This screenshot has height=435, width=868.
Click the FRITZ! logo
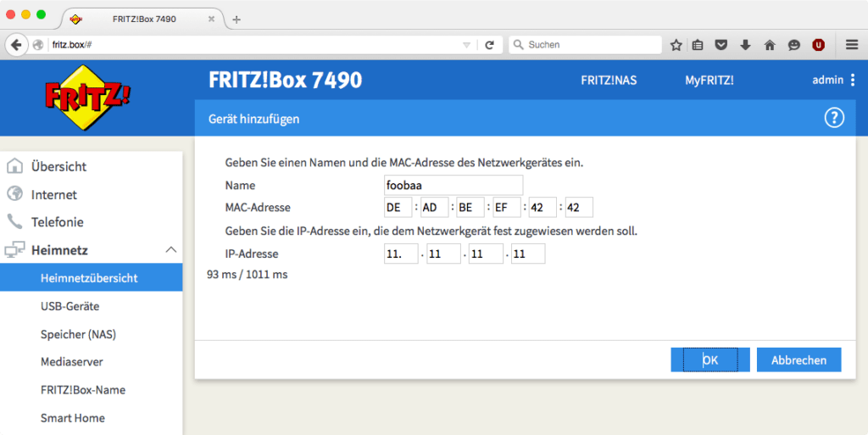pos(87,98)
